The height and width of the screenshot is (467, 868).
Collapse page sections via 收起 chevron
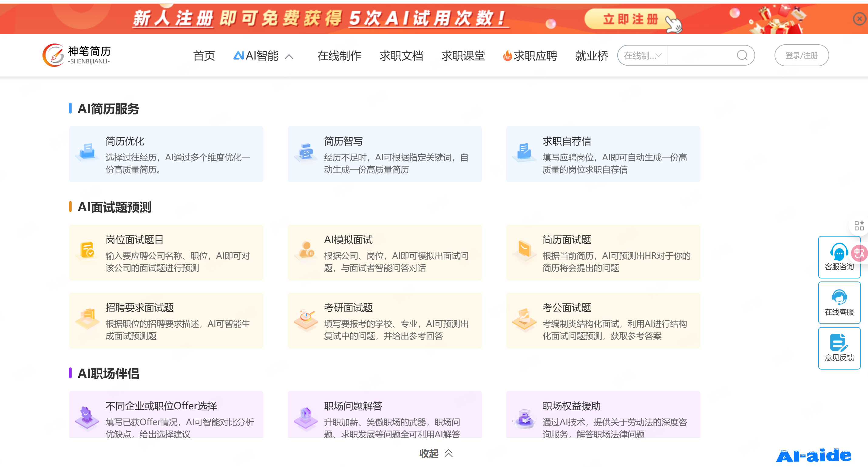pos(449,454)
